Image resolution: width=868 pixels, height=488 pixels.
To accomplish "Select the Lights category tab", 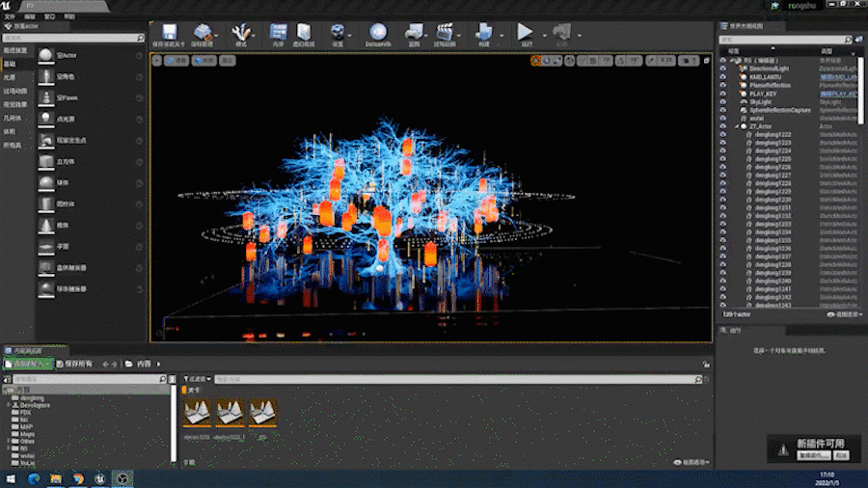I will (10, 77).
